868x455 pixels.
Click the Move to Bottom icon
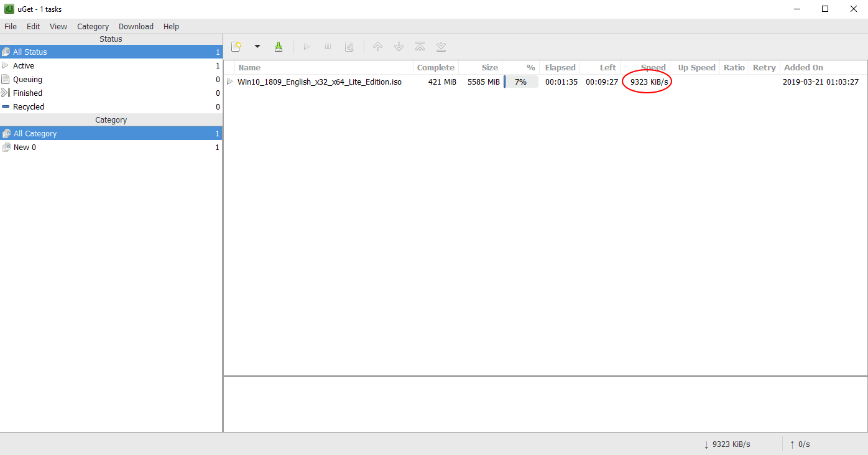click(441, 47)
